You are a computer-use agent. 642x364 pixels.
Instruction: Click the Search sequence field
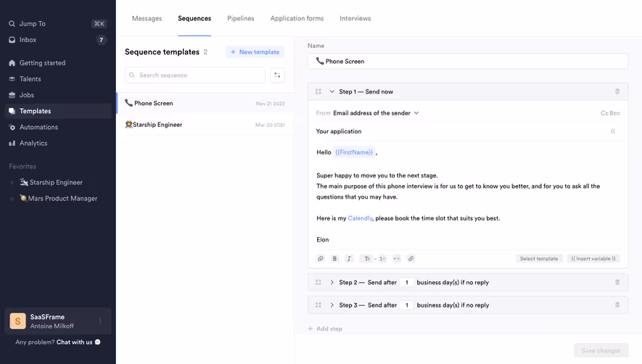point(195,75)
